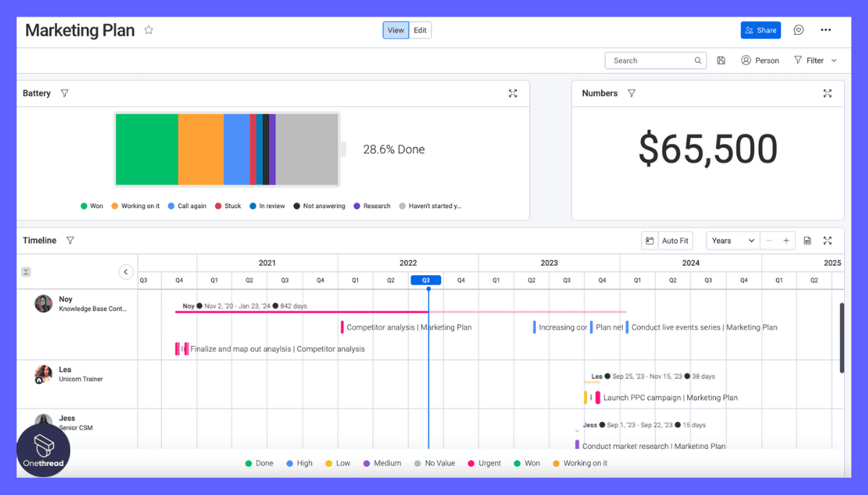Expand the Numbers widget to fullscreen
The height and width of the screenshot is (495, 868).
tap(827, 93)
